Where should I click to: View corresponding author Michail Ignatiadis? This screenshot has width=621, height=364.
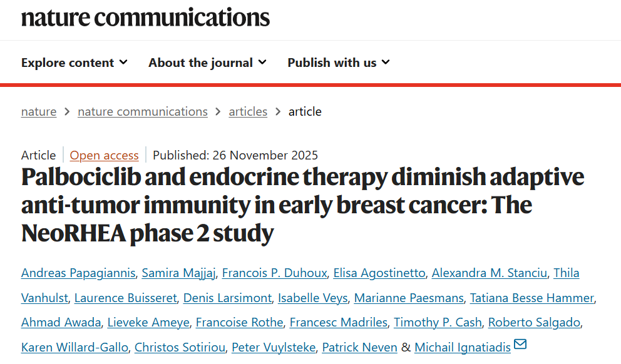(463, 348)
